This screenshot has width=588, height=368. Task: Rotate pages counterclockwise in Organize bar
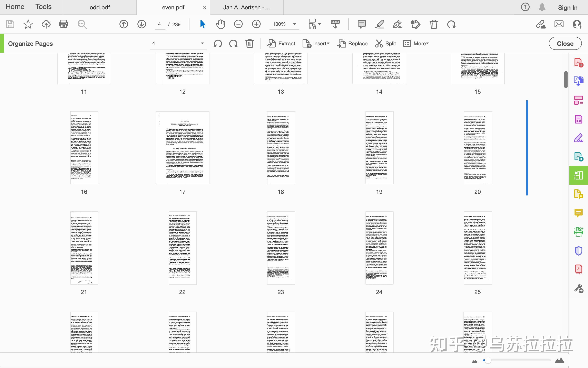[x=218, y=44]
